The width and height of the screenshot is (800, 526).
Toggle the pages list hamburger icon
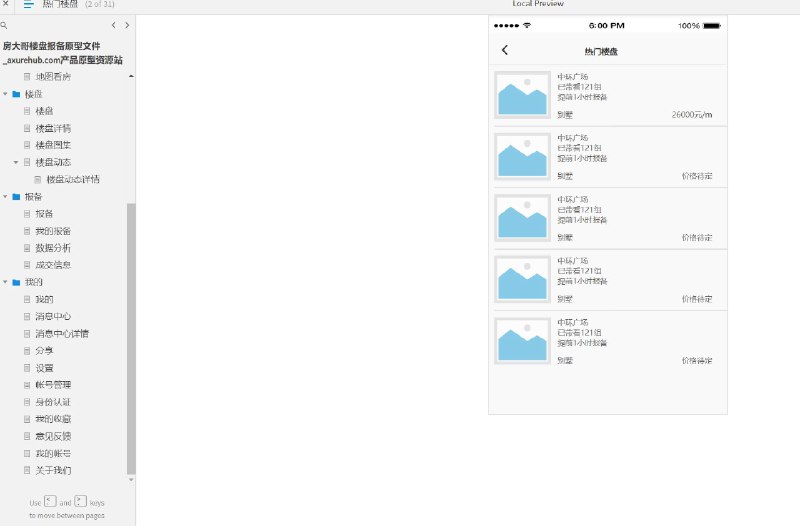coord(29,4)
